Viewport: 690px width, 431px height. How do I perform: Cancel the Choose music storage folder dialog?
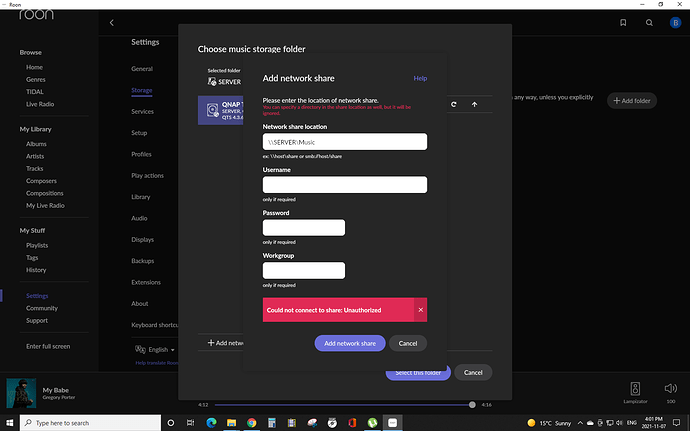[x=473, y=372]
